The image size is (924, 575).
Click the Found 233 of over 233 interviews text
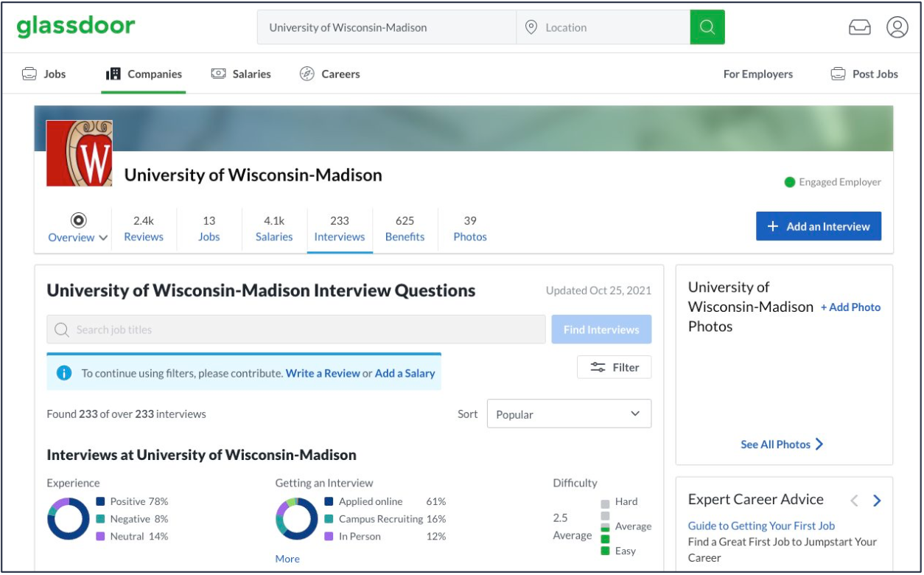pos(126,414)
